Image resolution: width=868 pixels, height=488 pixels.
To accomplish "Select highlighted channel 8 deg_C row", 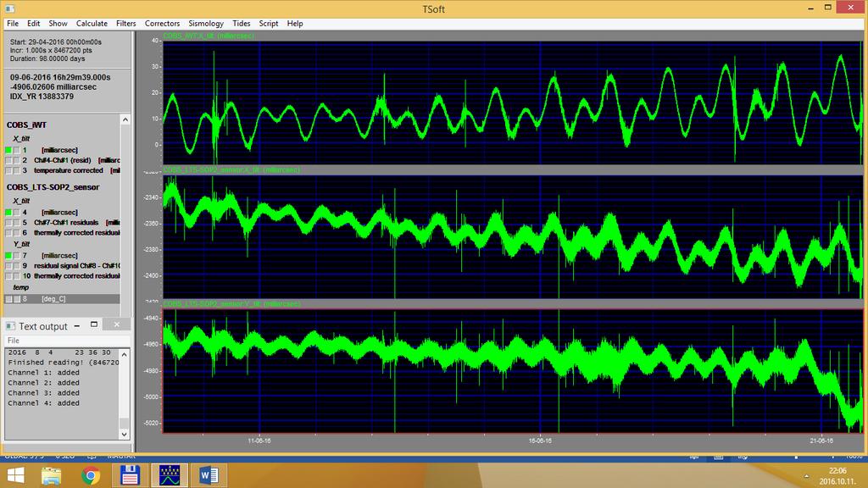I will tap(62, 299).
